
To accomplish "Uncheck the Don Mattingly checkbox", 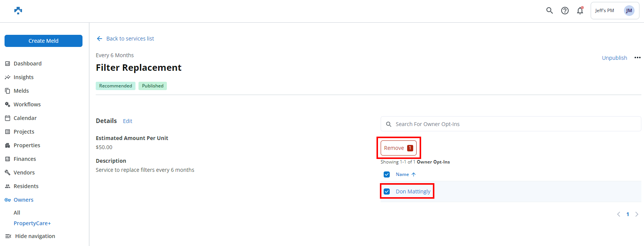I will [x=387, y=192].
